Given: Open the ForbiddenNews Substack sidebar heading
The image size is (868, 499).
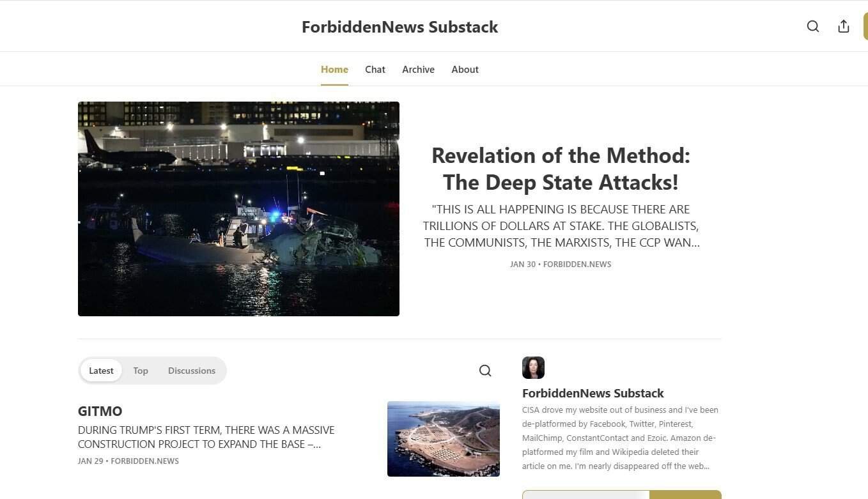Looking at the screenshot, I should point(593,393).
